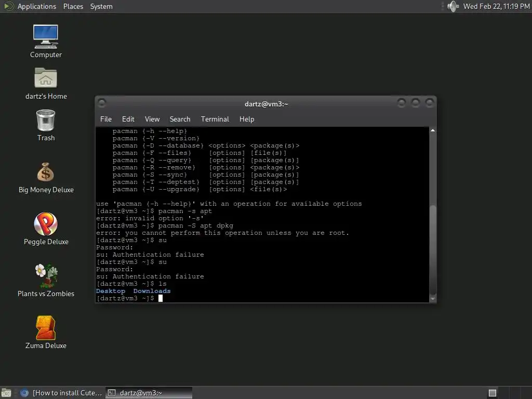The width and height of the screenshot is (532, 399).
Task: Click the show desktop icon in bottom panel
Action: point(6,393)
